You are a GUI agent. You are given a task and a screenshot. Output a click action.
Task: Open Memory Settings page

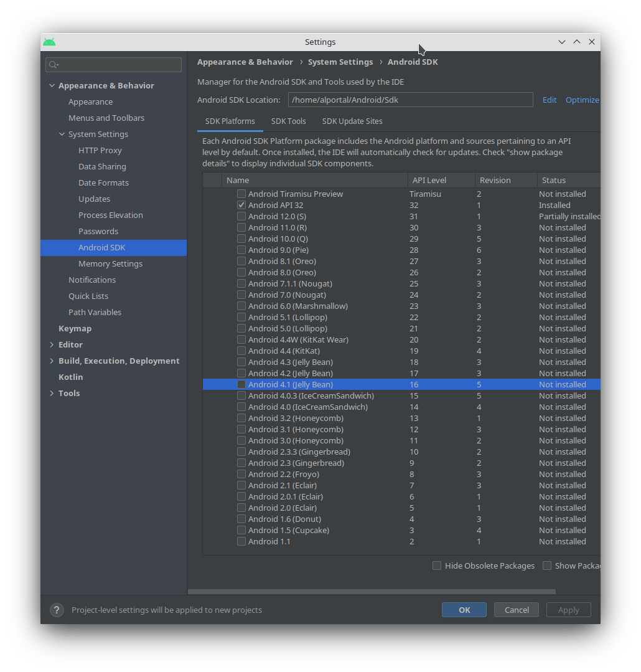(110, 263)
